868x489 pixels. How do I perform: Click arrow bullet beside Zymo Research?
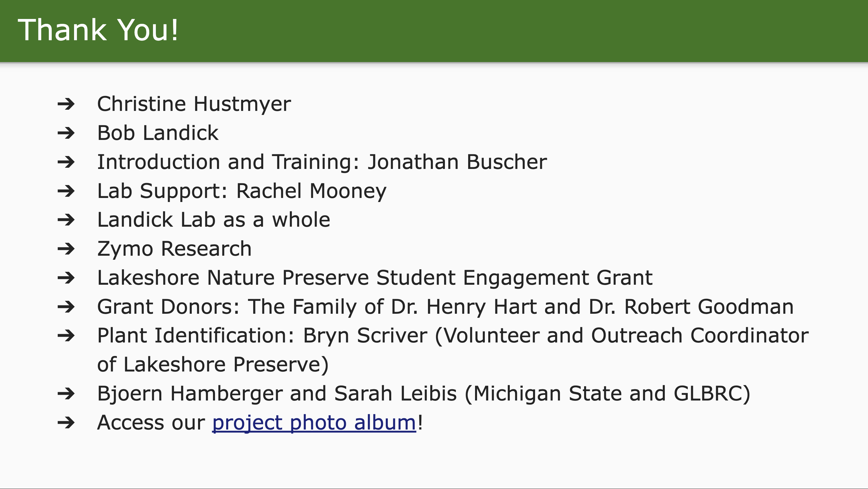[x=66, y=249]
